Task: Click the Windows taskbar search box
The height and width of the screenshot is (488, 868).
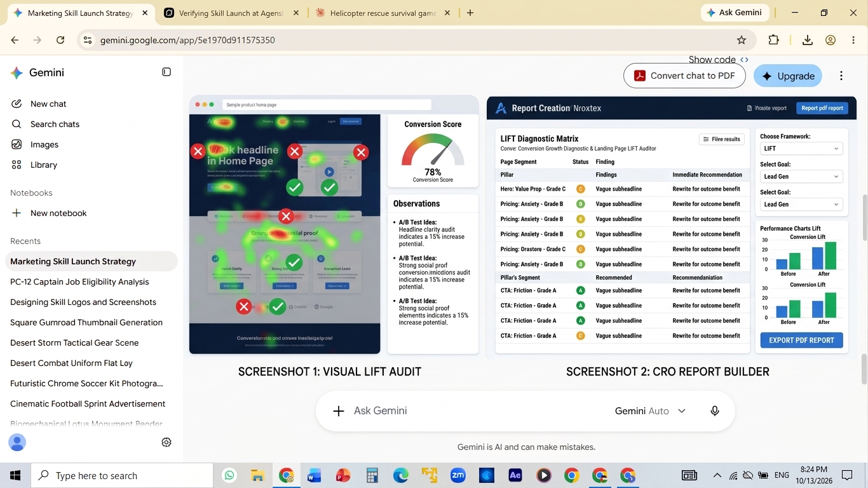Action: tap(122, 475)
